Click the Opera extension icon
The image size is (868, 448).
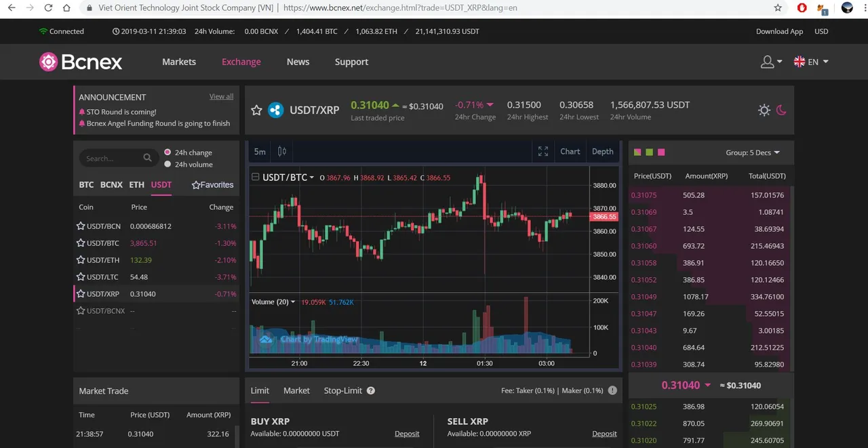click(802, 8)
